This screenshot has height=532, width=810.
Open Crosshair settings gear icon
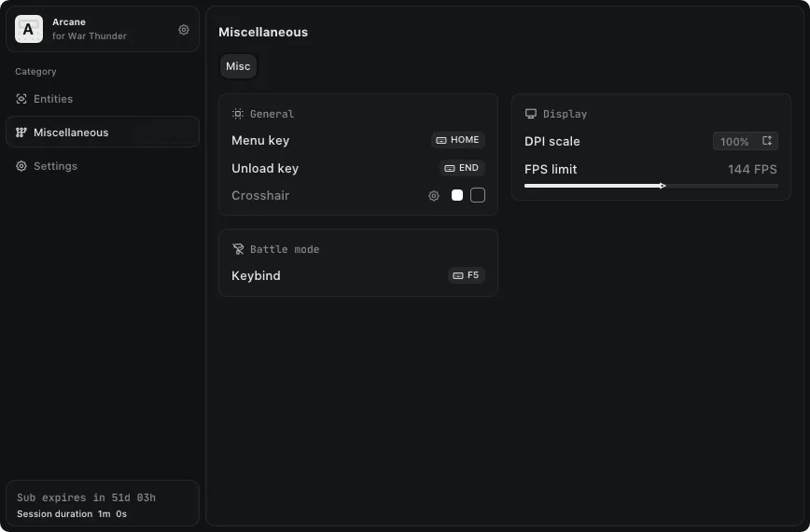pyautogui.click(x=434, y=196)
